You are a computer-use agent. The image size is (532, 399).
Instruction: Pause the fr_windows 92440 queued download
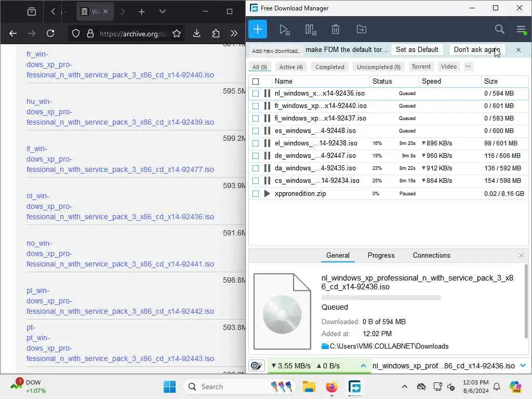pyautogui.click(x=267, y=106)
